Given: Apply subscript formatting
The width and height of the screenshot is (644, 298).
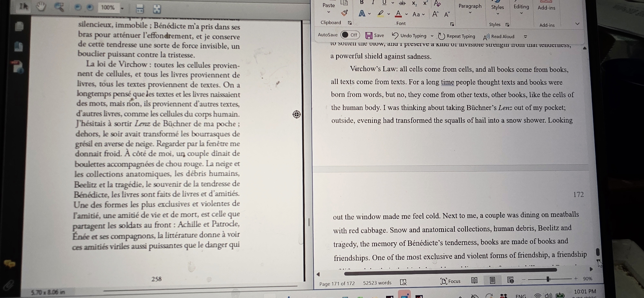Looking at the screenshot, I should pyautogui.click(x=414, y=4).
